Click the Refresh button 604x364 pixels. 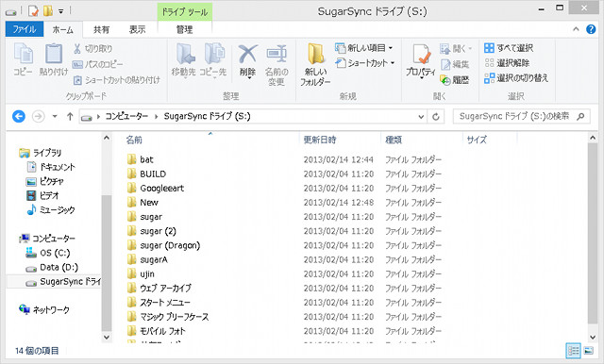pyautogui.click(x=436, y=116)
